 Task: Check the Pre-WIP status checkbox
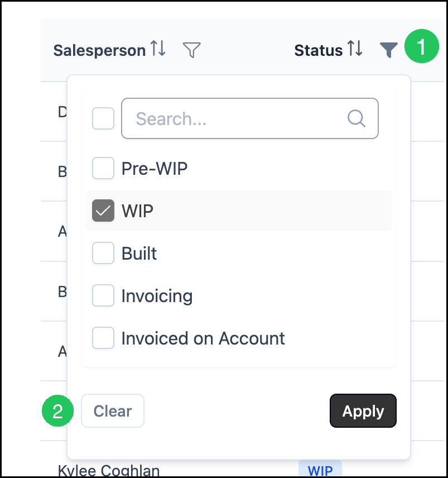tap(103, 168)
